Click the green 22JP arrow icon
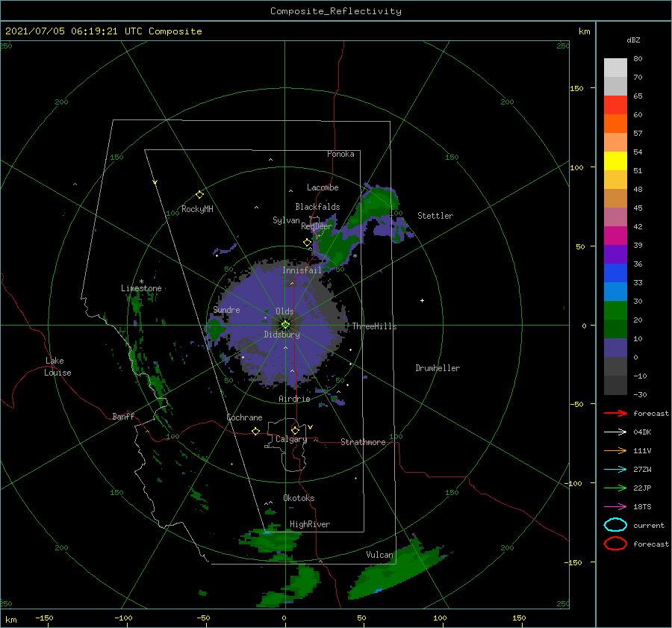The height and width of the screenshot is (628, 672). tap(615, 488)
